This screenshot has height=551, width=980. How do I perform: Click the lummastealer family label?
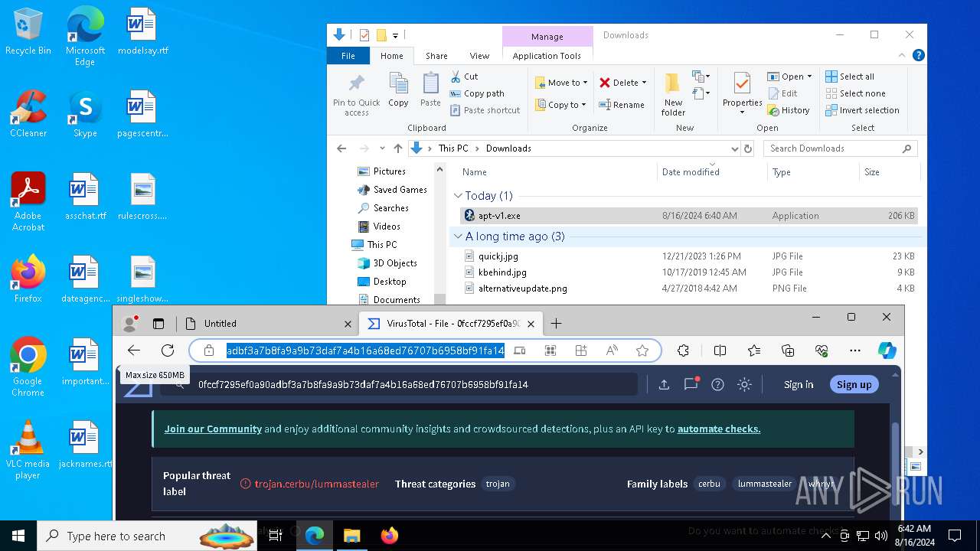[764, 484]
